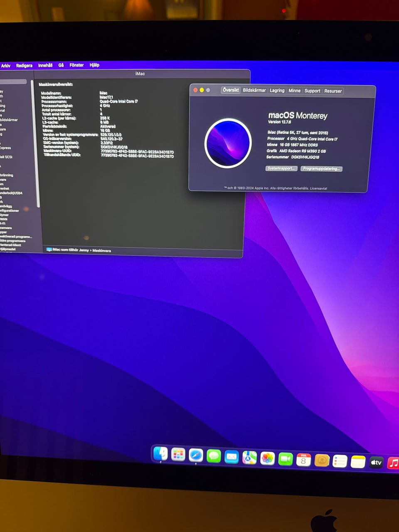Open the Messages app icon

214,456
